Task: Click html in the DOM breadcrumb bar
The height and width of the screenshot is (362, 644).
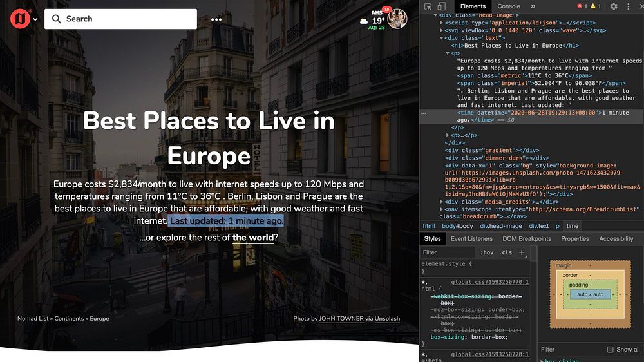Action: click(429, 226)
